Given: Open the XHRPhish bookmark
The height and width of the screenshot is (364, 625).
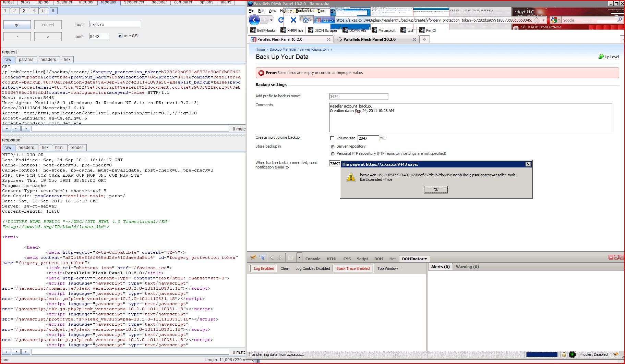Looking at the screenshot, I should [291, 30].
